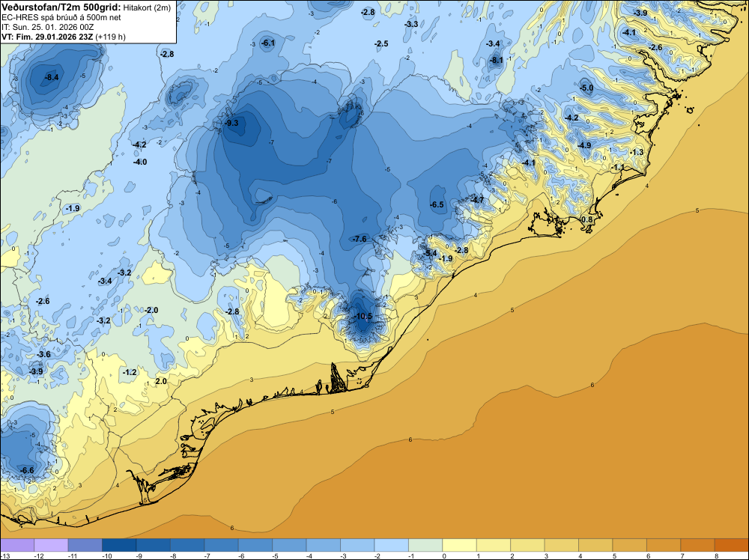This screenshot has width=749, height=560.
Task: Click the -1.1 temperature label
Action: (x=618, y=168)
